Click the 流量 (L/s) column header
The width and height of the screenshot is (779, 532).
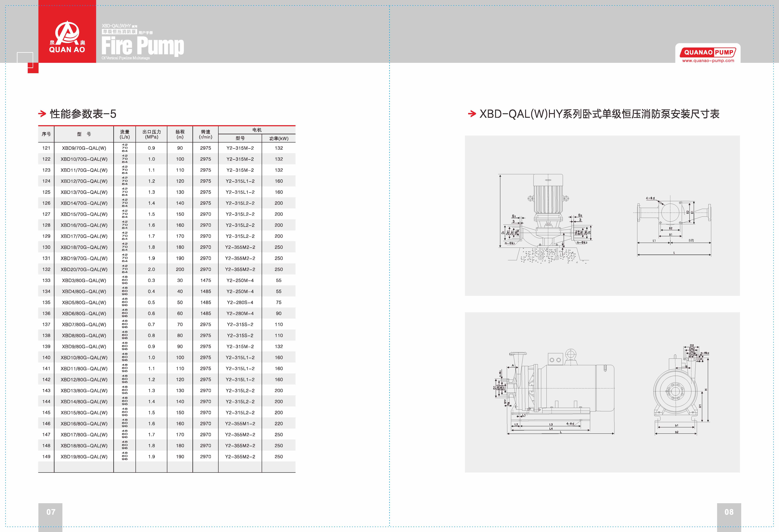coord(125,134)
